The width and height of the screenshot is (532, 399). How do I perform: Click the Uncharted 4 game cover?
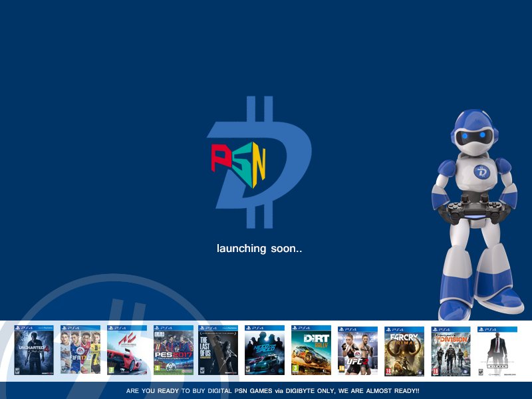pos(34,350)
